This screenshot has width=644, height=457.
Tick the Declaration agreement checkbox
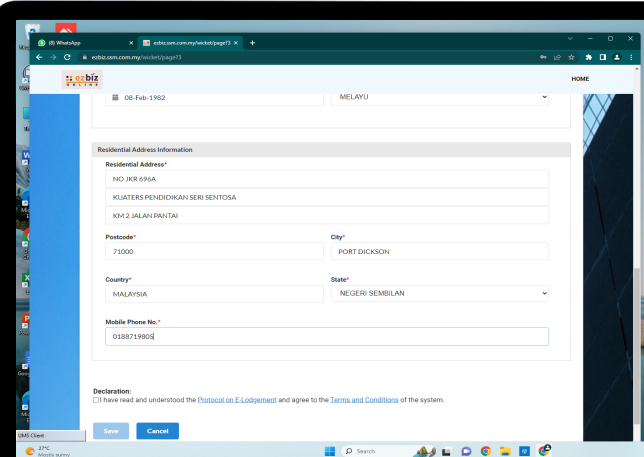click(96, 400)
